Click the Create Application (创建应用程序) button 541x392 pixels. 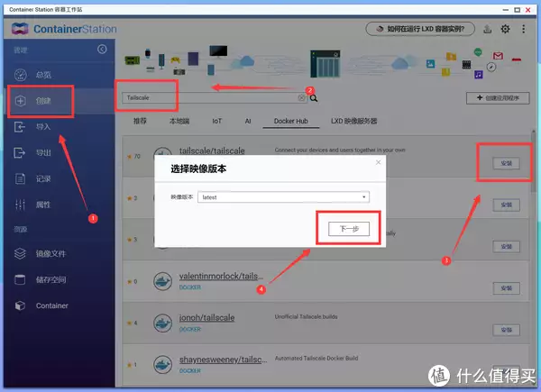[x=498, y=98]
